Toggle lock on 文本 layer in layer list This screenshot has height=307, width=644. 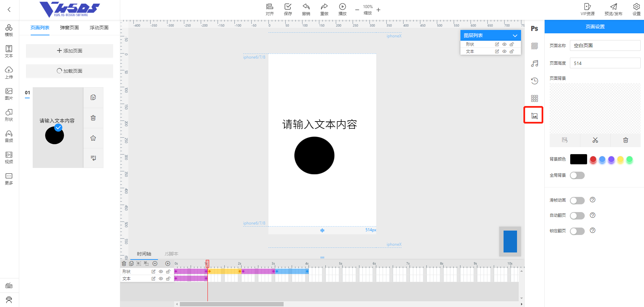point(512,52)
